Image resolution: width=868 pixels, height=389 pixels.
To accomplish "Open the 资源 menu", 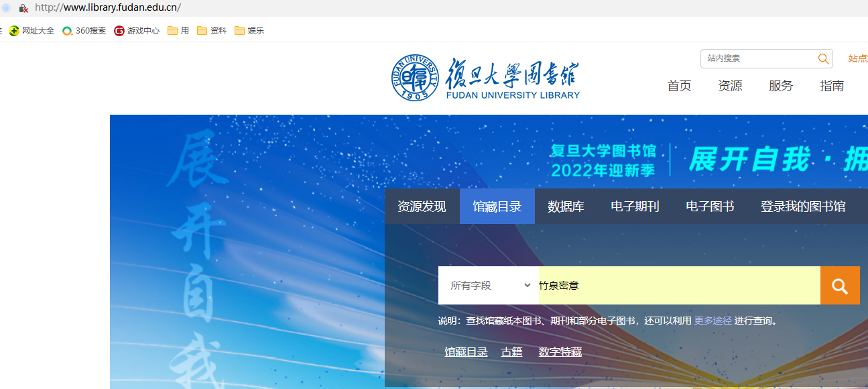I will click(x=729, y=85).
